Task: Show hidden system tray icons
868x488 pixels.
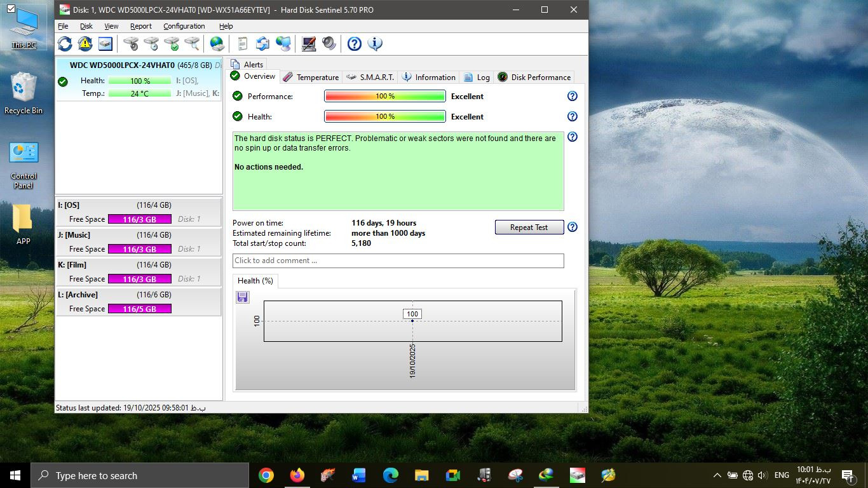Action: 717,475
